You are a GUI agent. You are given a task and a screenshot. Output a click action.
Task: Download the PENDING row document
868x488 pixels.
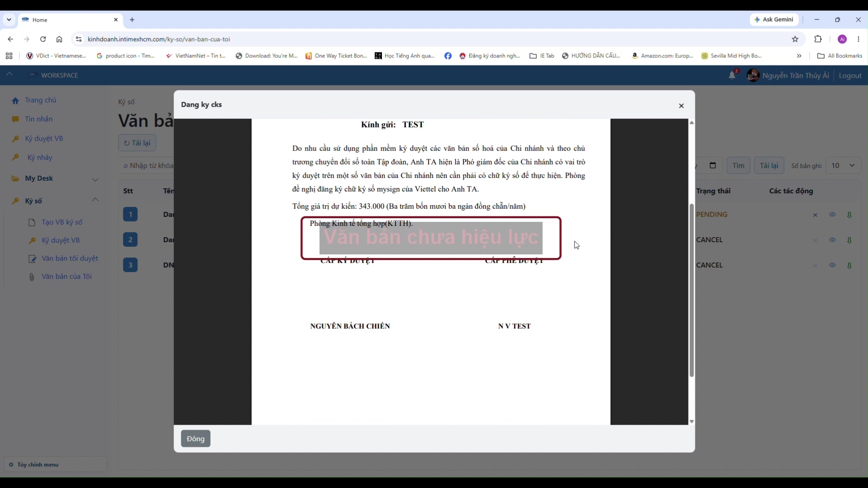849,215
